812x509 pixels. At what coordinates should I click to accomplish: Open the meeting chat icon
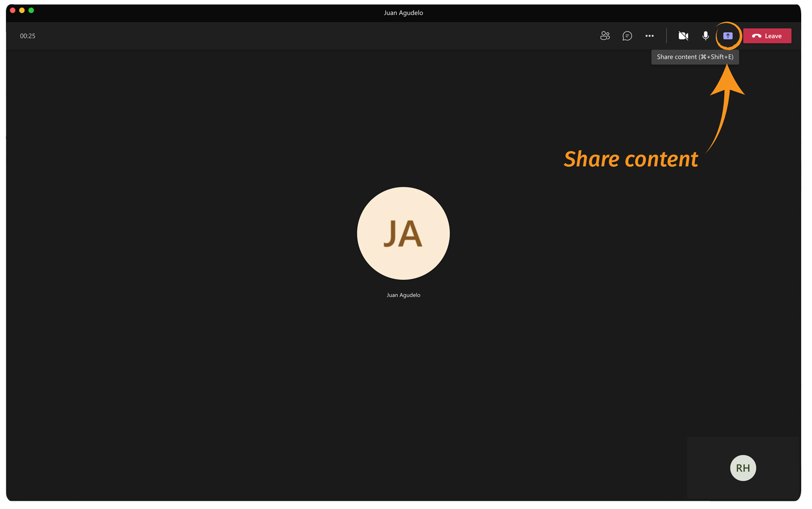click(627, 36)
